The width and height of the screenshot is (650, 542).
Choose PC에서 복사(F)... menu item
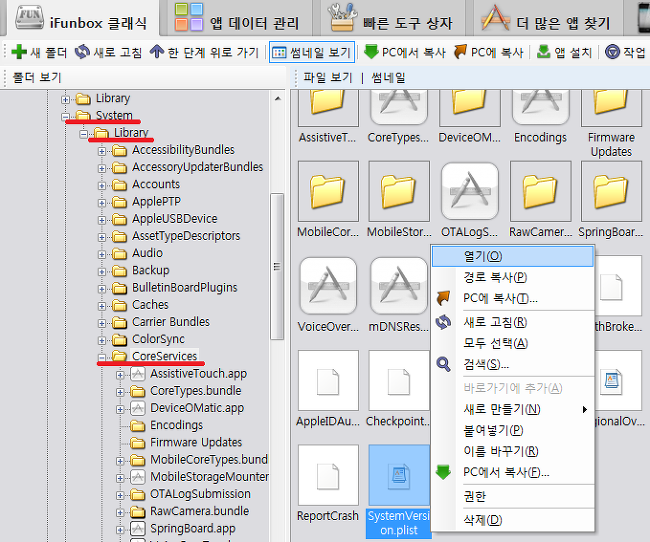click(513, 472)
